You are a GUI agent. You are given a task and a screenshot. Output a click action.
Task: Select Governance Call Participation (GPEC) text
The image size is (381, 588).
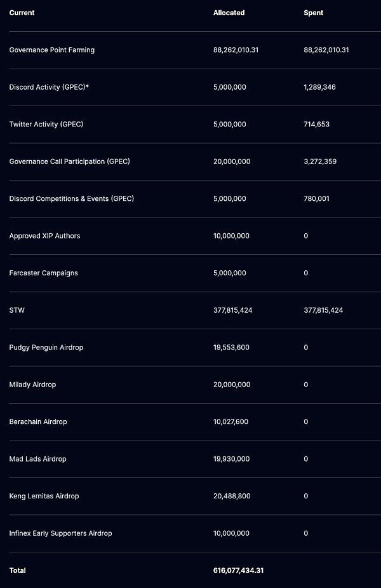70,161
